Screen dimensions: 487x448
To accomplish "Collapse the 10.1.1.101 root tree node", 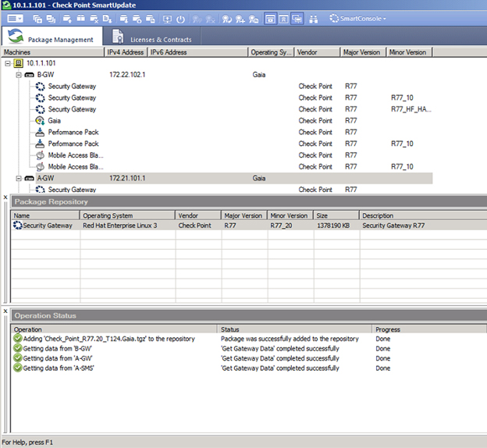I will (x=8, y=63).
